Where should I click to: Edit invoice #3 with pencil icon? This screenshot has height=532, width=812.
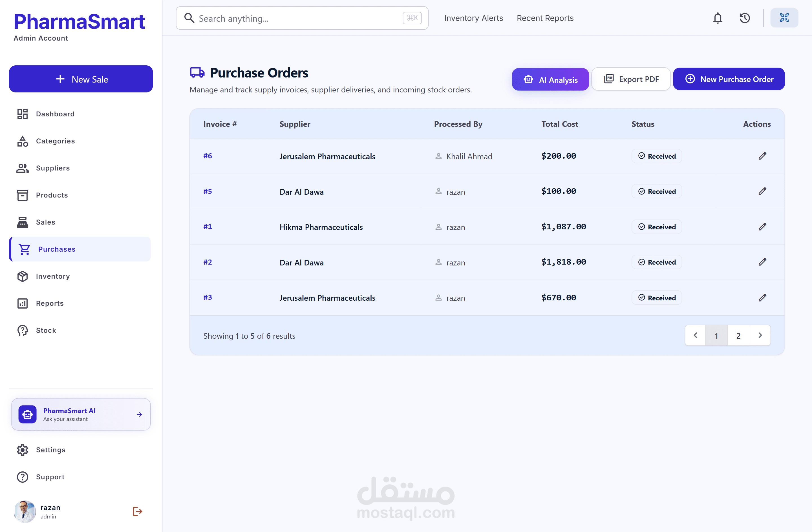click(x=762, y=298)
